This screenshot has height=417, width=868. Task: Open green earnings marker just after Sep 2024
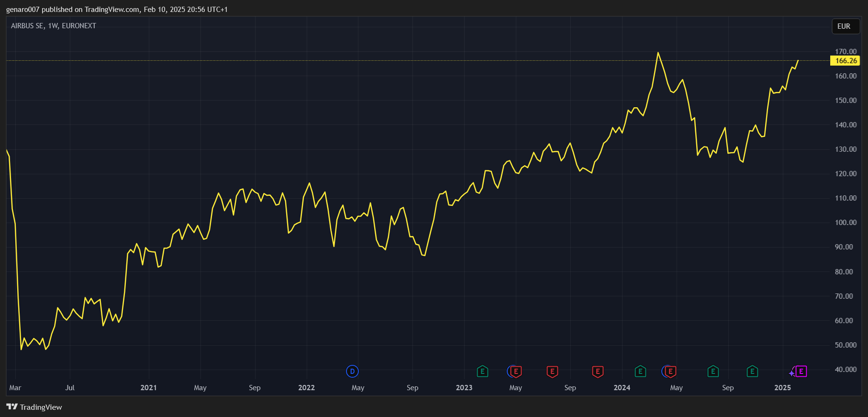[x=752, y=371]
